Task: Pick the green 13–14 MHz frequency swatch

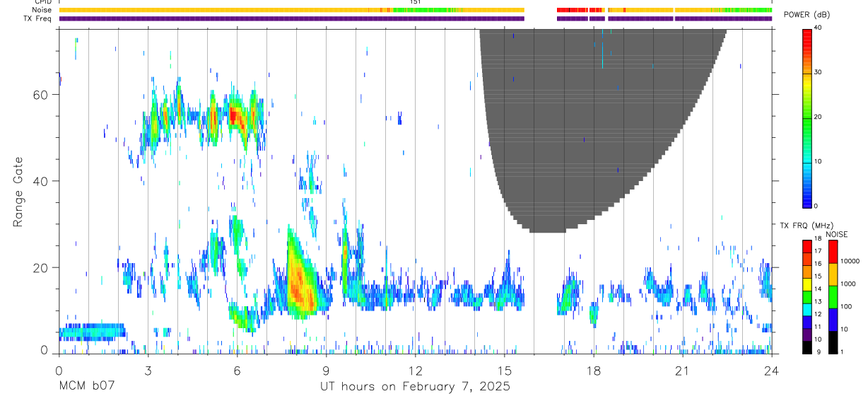Action: pyautogui.click(x=807, y=296)
